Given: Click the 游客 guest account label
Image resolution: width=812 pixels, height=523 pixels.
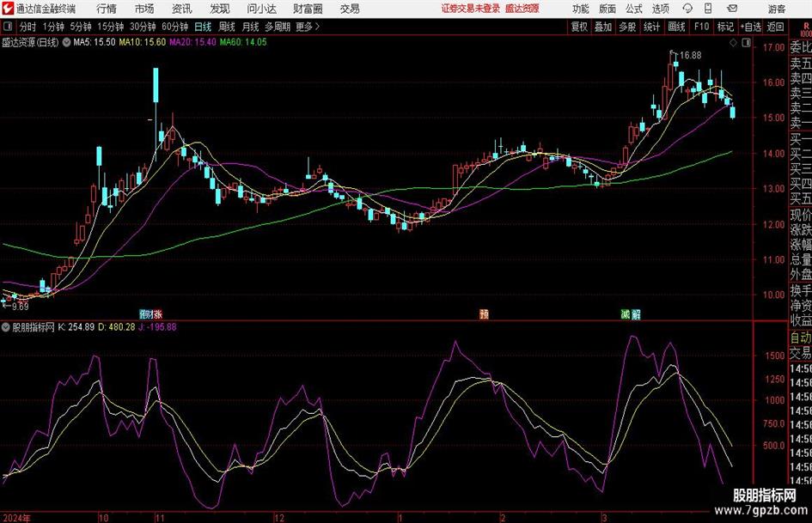Looking at the screenshot, I should pyautogui.click(x=776, y=9).
